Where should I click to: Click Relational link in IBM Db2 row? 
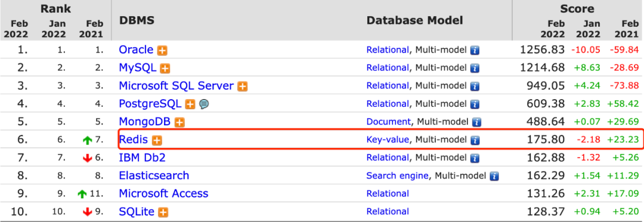point(388,158)
